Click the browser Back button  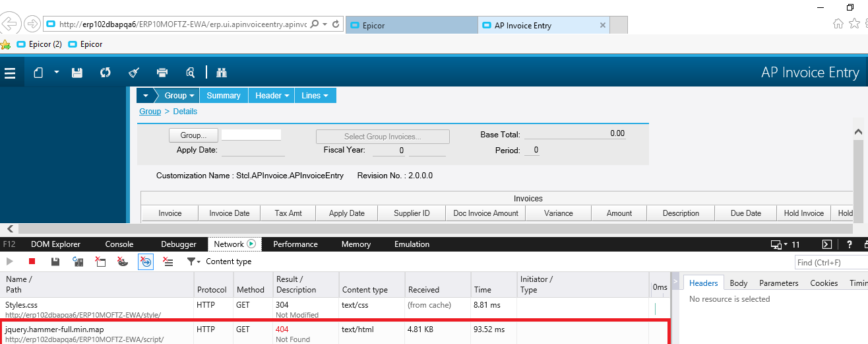(9, 24)
